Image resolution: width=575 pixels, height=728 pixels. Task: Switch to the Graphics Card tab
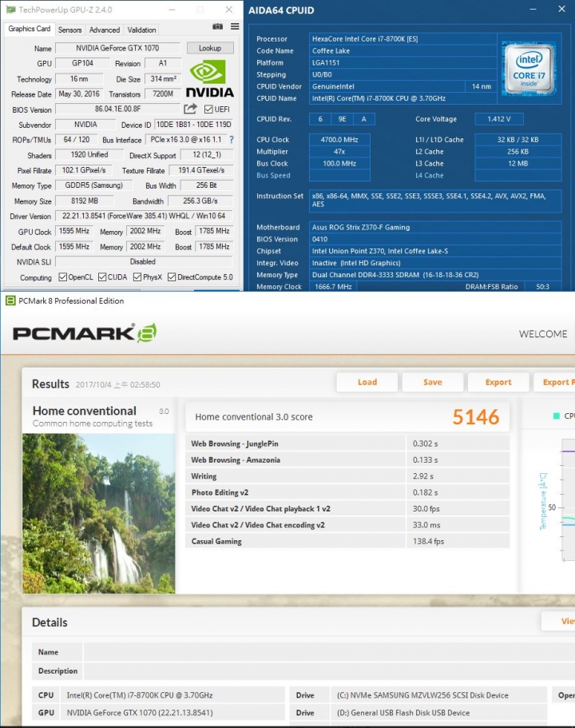(x=30, y=29)
